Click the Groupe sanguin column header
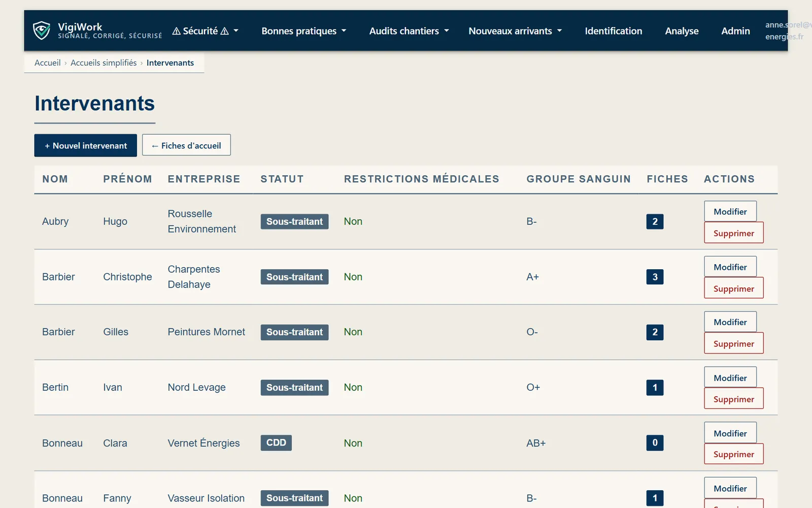The height and width of the screenshot is (508, 812). click(578, 179)
